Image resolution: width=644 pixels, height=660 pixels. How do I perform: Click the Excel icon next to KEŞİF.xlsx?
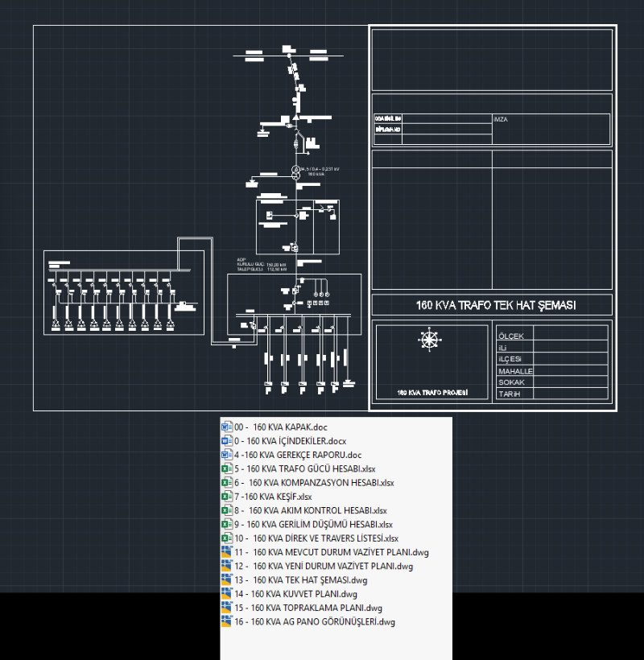click(x=226, y=497)
